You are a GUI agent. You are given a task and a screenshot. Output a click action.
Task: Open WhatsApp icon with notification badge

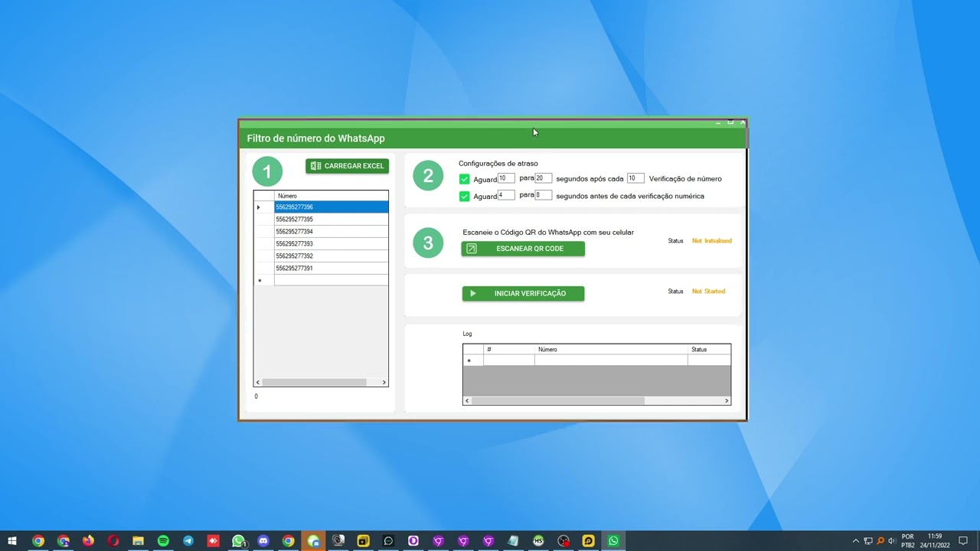238,541
